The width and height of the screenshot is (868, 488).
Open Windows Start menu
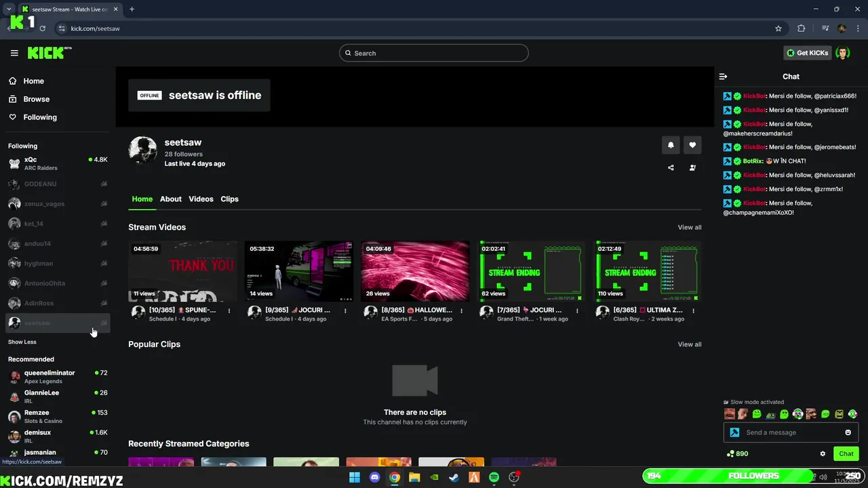tap(355, 477)
